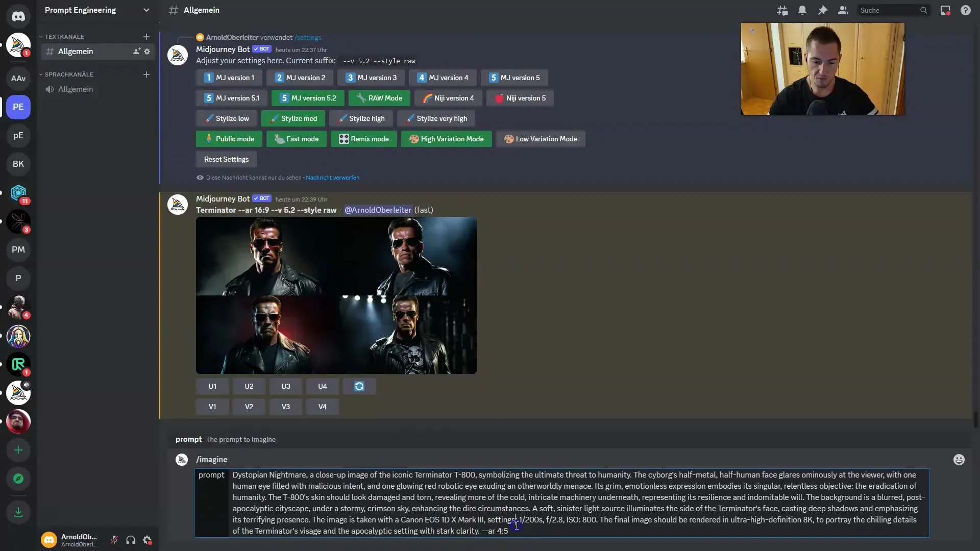This screenshot has width=980, height=551.
Task: Click /settings command link
Action: click(x=308, y=37)
